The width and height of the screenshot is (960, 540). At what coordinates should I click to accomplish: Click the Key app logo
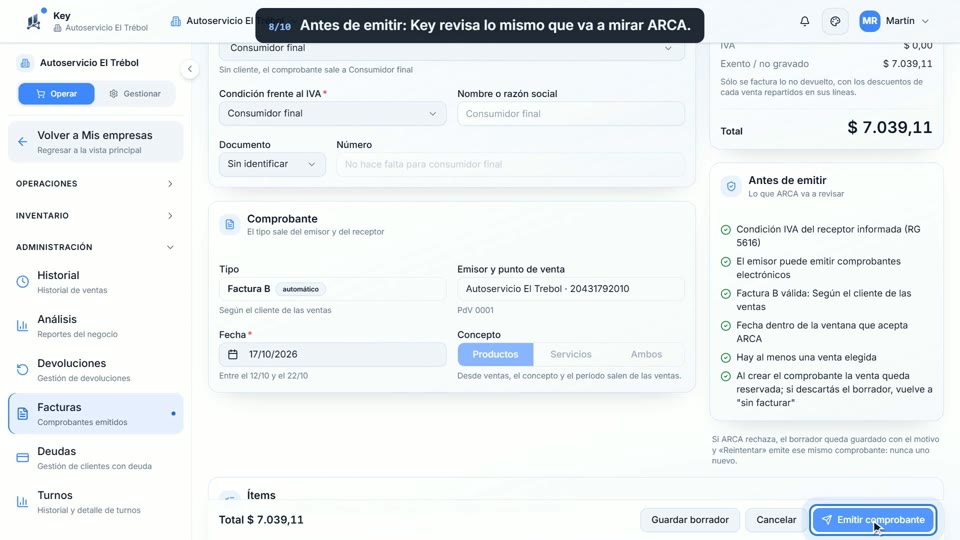[x=34, y=21]
